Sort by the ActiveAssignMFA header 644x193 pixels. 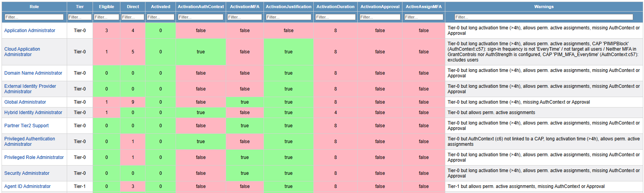[x=423, y=7]
